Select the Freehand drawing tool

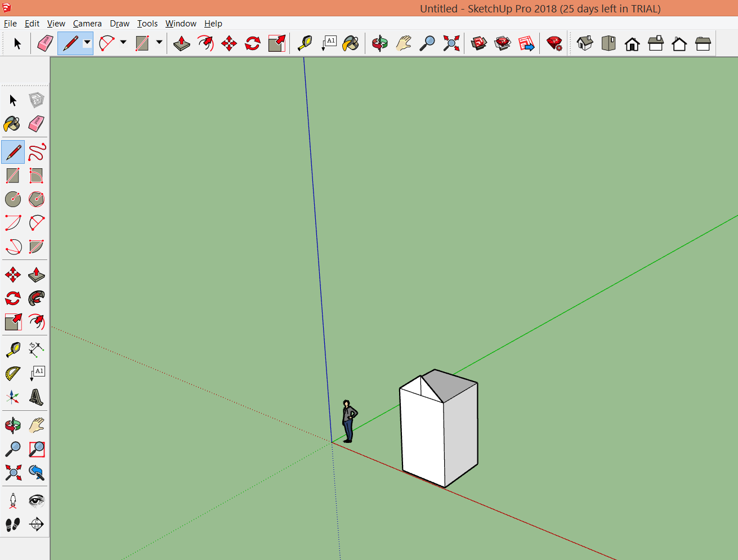pyautogui.click(x=36, y=152)
